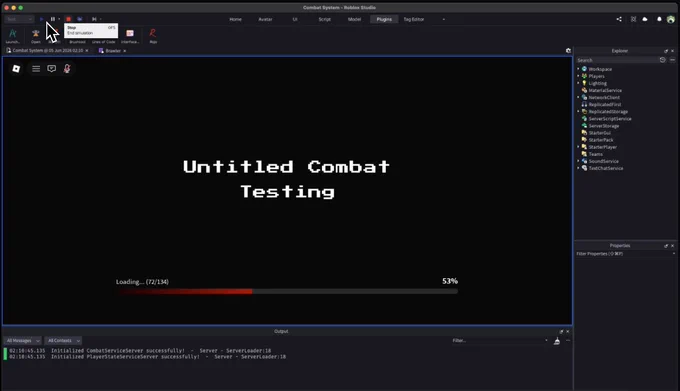Open dropdown arrow next to Pause
The width and height of the screenshot is (680, 391).
click(x=59, y=19)
